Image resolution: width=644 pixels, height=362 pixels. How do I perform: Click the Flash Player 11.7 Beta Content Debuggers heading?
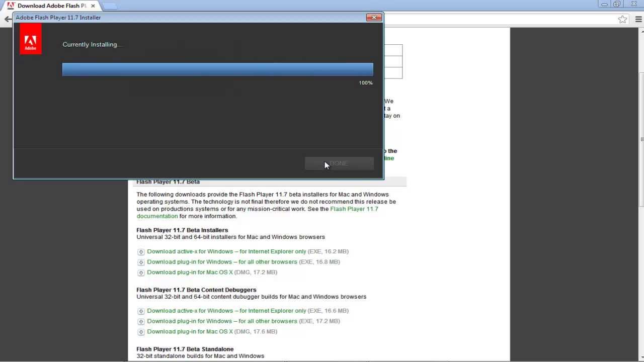click(x=196, y=290)
